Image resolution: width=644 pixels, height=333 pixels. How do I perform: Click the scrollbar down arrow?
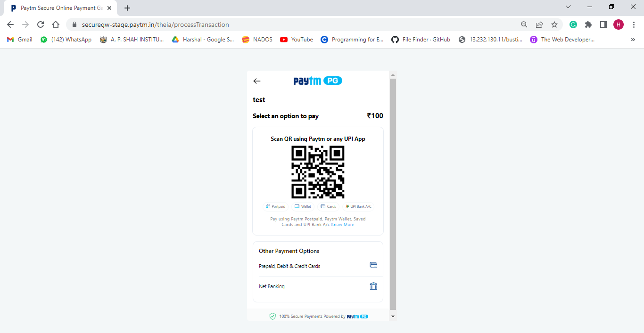click(x=393, y=316)
